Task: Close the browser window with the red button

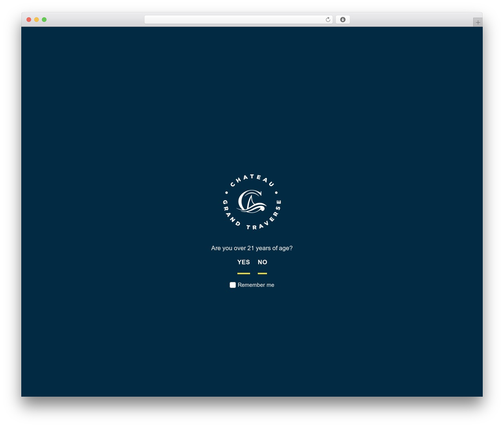Action: pos(29,20)
